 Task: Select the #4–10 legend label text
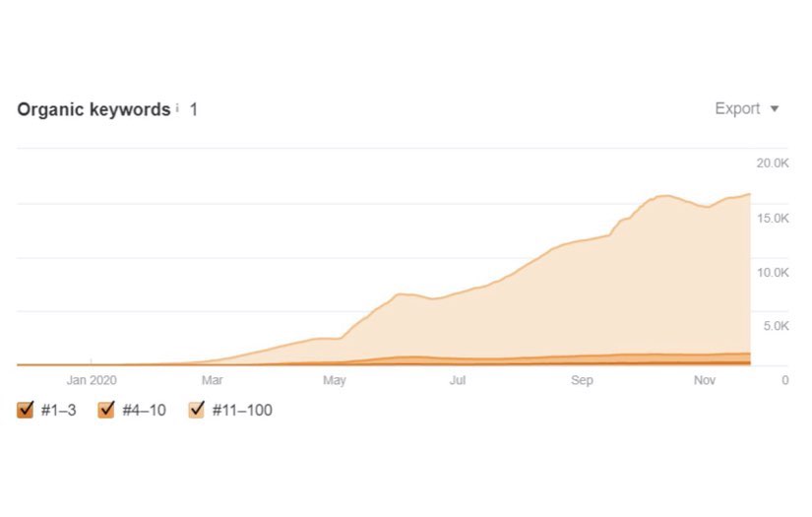point(144,410)
